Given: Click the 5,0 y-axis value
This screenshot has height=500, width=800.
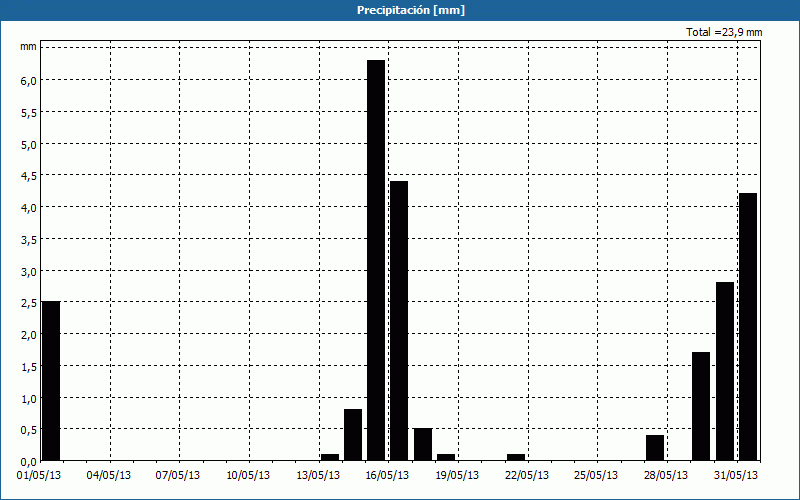Looking at the screenshot, I should pos(29,144).
